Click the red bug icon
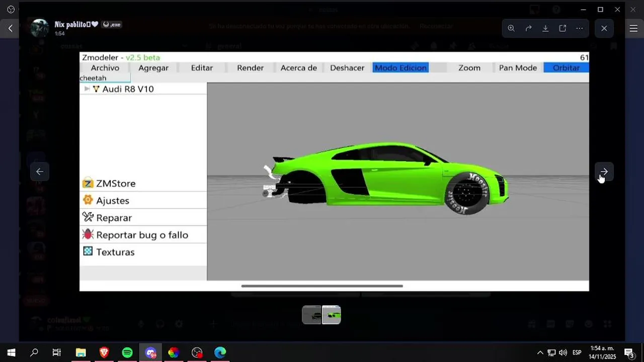 click(x=88, y=234)
